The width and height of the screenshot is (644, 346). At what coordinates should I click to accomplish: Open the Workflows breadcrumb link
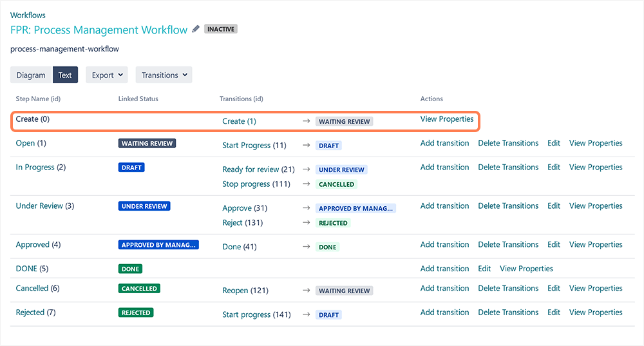[28, 15]
